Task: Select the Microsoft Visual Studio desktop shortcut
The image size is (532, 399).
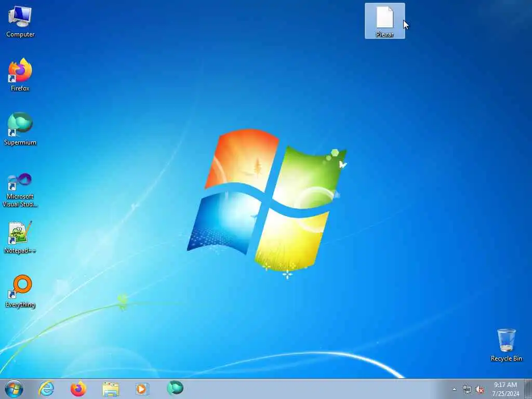Action: 20,190
